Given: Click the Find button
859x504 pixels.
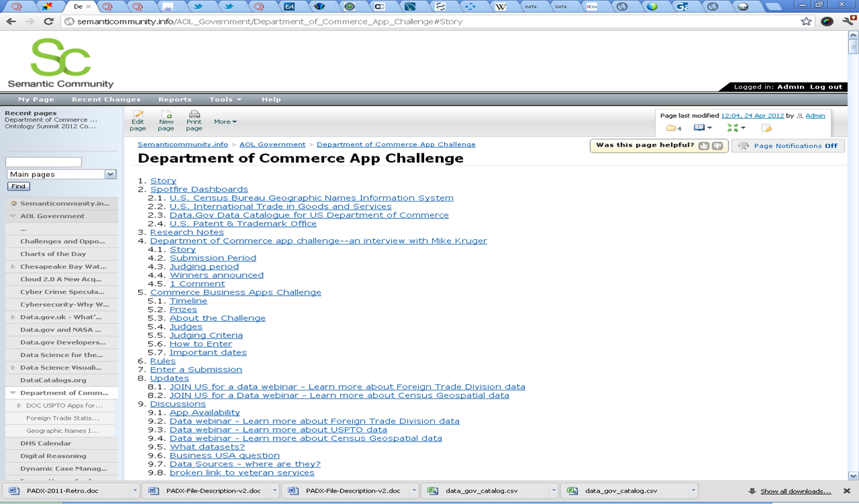Looking at the screenshot, I should pos(18,186).
